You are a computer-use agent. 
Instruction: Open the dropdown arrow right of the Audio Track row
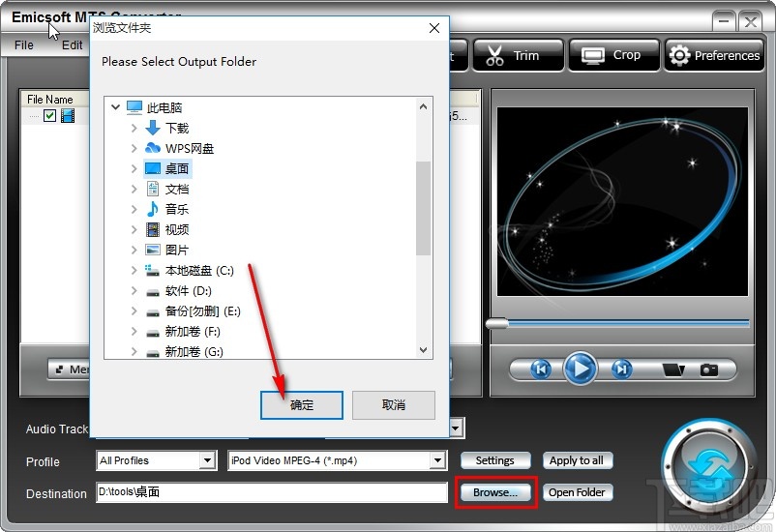pos(457,429)
